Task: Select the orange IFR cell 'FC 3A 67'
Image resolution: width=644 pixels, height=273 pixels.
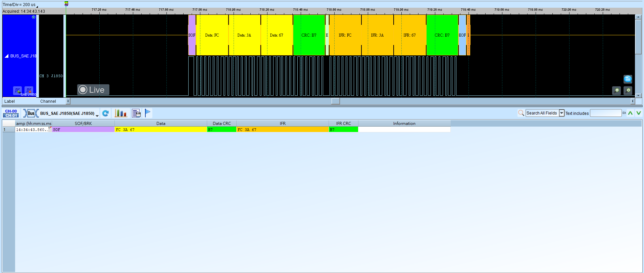Action: (283, 129)
